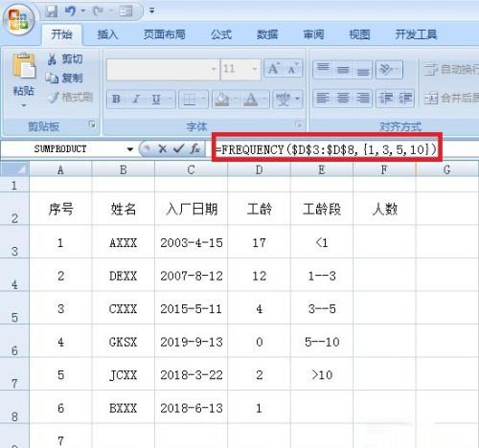Open the 审阅 tab
This screenshot has width=479, height=448.
(313, 34)
